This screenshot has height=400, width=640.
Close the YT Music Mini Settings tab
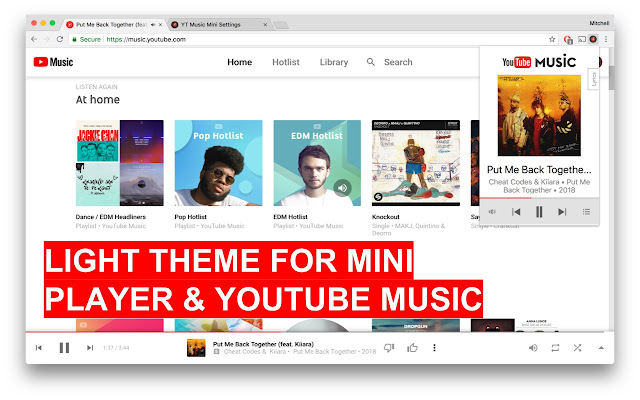tap(265, 24)
